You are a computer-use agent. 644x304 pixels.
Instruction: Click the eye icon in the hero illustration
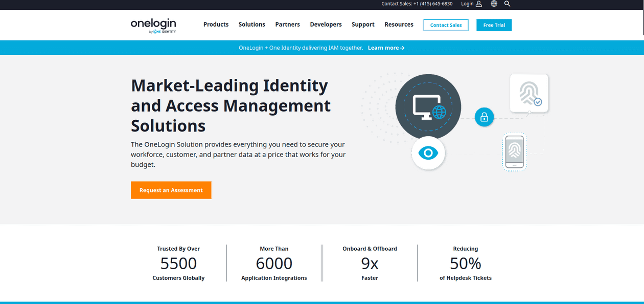coord(428,153)
